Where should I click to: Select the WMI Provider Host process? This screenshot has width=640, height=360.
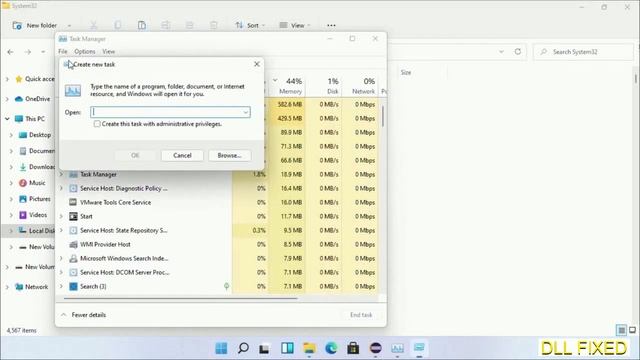pos(105,244)
